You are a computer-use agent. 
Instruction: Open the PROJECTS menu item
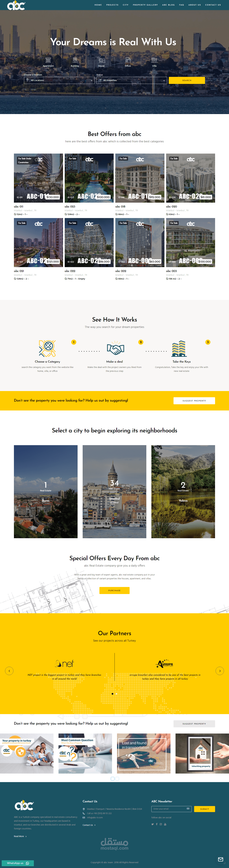pyautogui.click(x=112, y=5)
